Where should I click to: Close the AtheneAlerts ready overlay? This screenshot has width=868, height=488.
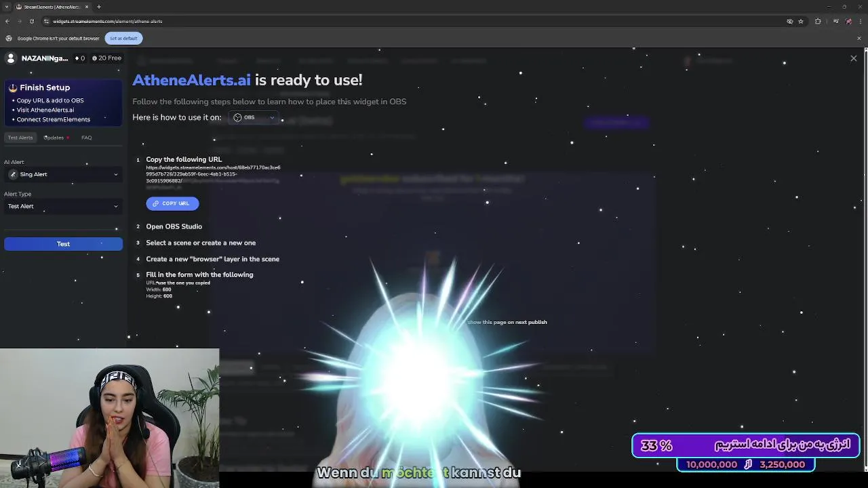coord(854,58)
